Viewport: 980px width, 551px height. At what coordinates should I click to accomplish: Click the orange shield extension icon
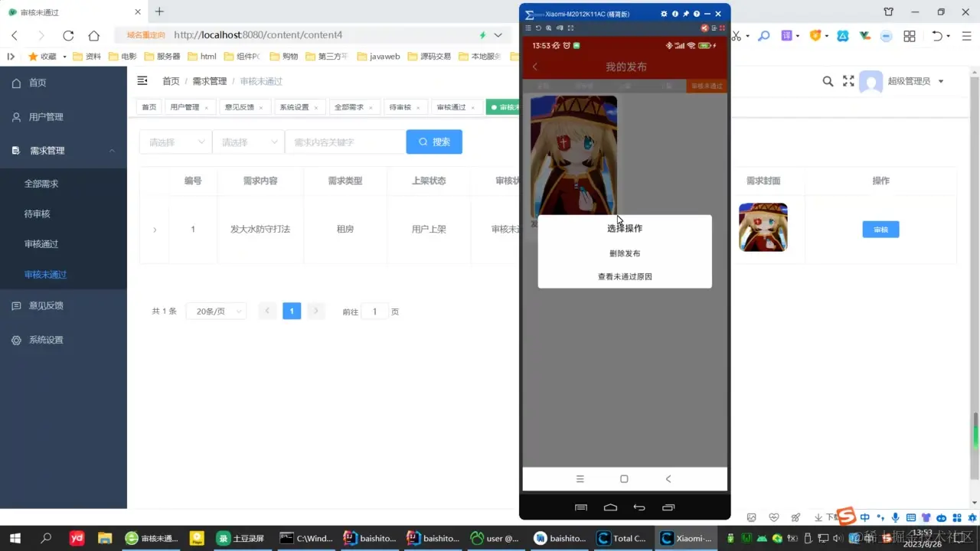tap(815, 36)
